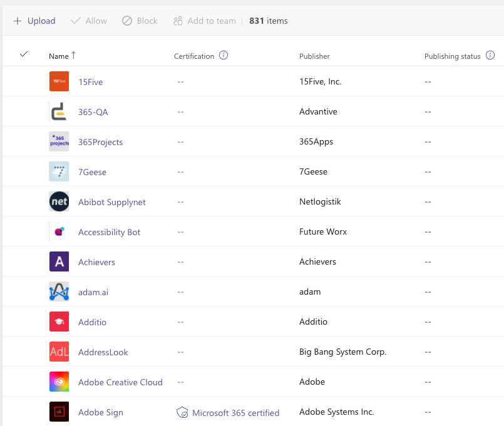Screen dimensions: 504x426
Task: Sort by the Name column header
Action: [x=59, y=56]
